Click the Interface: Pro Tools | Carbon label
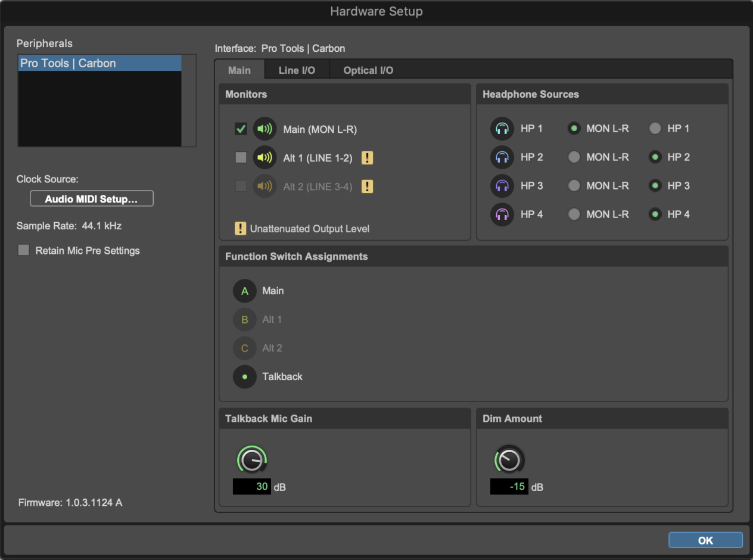Image resolution: width=753 pixels, height=560 pixels. pos(280,48)
